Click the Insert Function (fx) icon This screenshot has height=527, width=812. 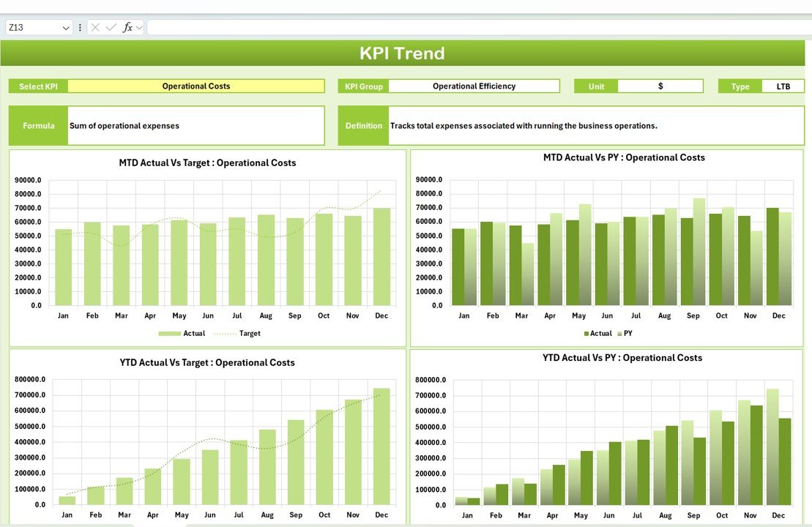(x=128, y=27)
